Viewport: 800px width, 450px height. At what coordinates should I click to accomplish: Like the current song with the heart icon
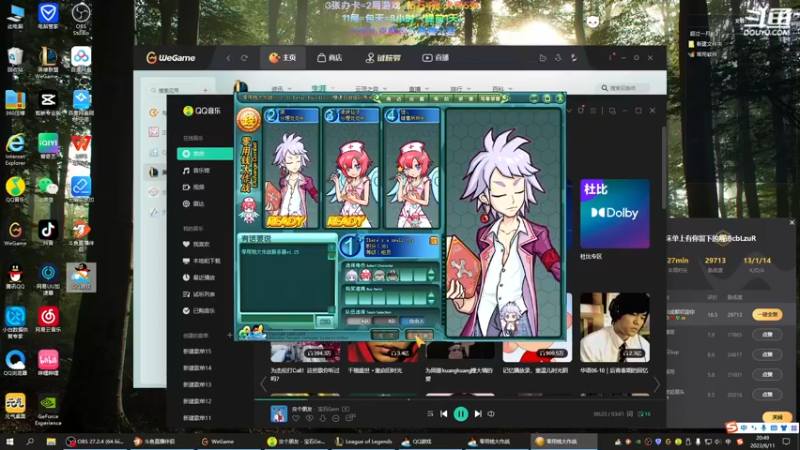[x=296, y=418]
